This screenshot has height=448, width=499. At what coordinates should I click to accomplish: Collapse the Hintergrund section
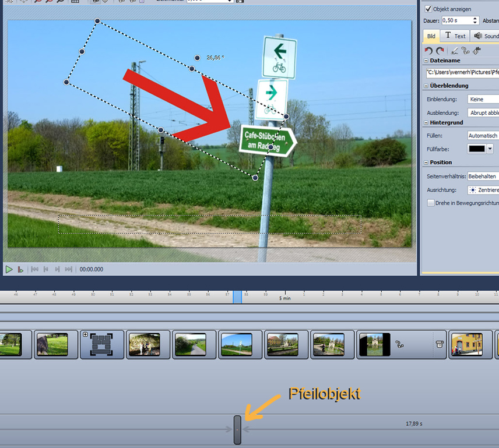(426, 123)
